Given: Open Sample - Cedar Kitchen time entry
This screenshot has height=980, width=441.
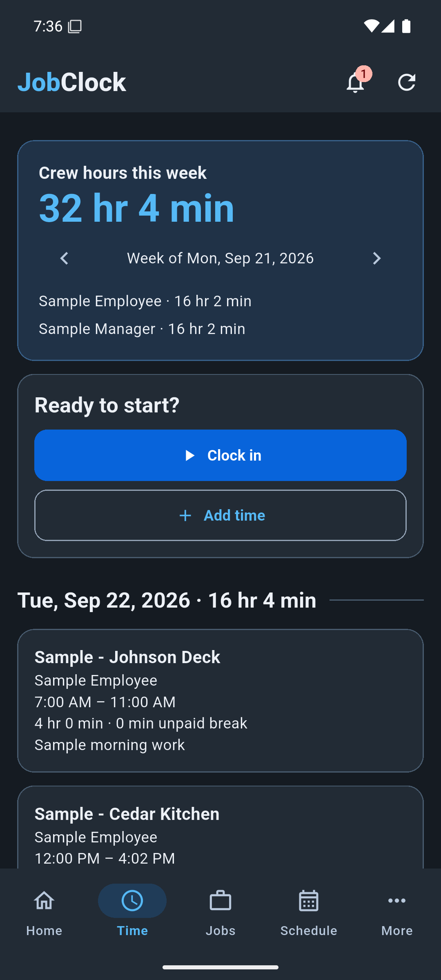Looking at the screenshot, I should coord(220,827).
